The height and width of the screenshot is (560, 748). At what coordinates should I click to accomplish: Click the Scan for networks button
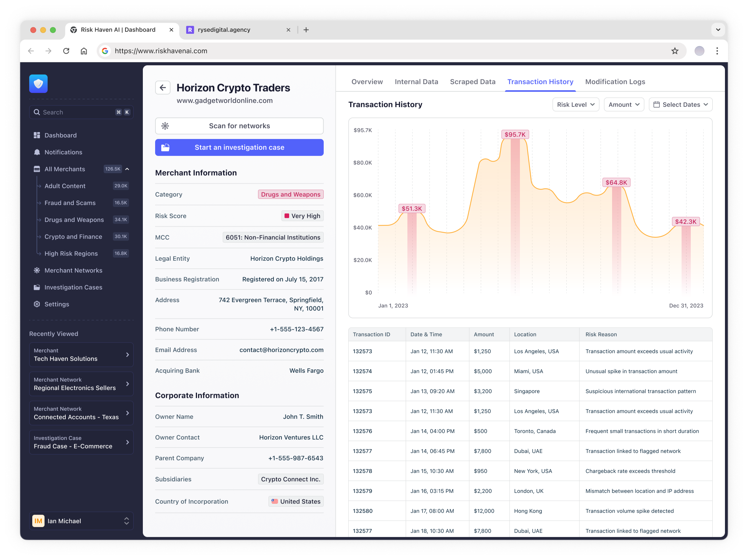point(239,126)
